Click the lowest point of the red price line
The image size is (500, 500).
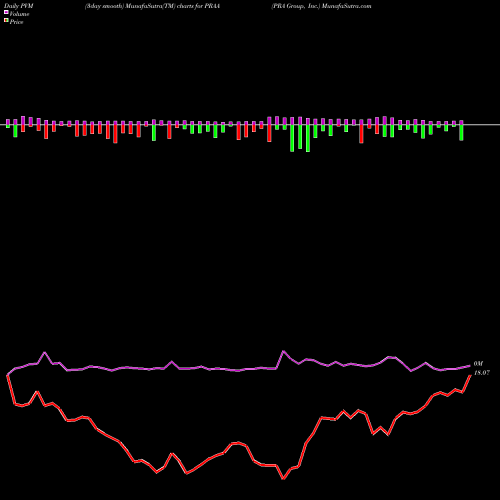pyautogui.click(x=283, y=479)
